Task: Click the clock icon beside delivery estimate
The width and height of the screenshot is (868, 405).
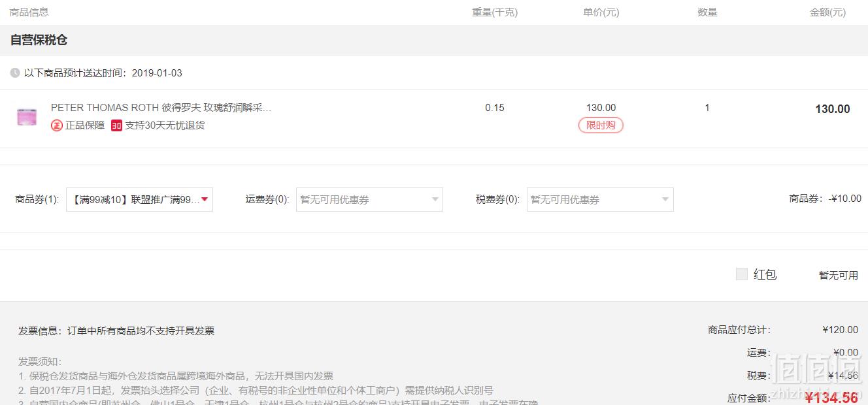Action: point(15,73)
